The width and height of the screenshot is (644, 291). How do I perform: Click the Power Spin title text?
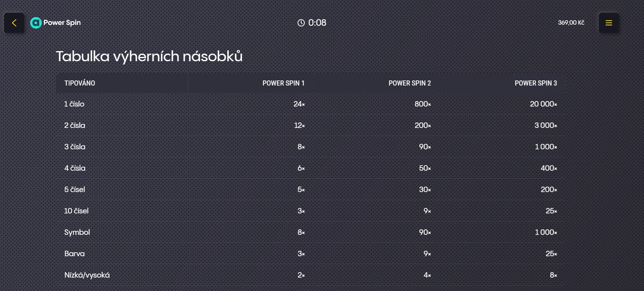pos(62,22)
